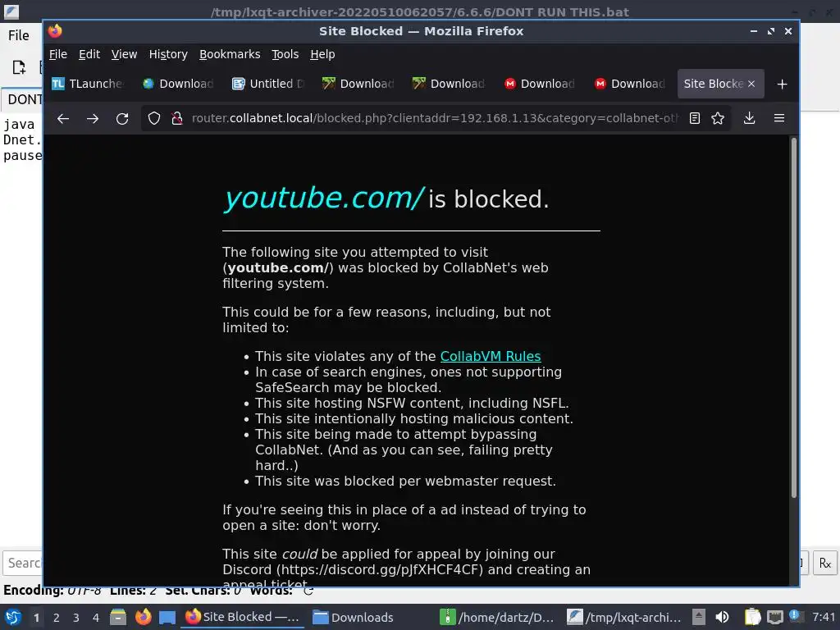Image resolution: width=840 pixels, height=630 pixels.
Task: Open the Firefox hamburger application menu
Action: (779, 118)
